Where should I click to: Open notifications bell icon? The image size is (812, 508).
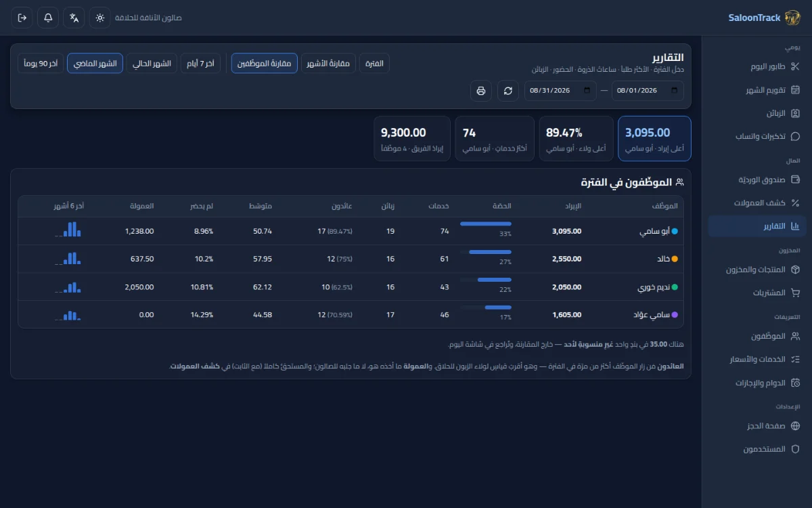(48, 18)
